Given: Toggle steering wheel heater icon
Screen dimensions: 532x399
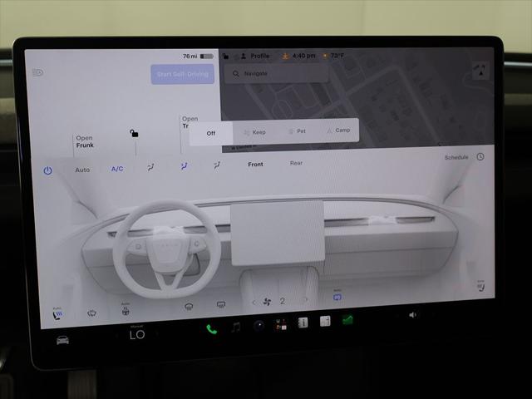Looking at the screenshot, I should (126, 310).
